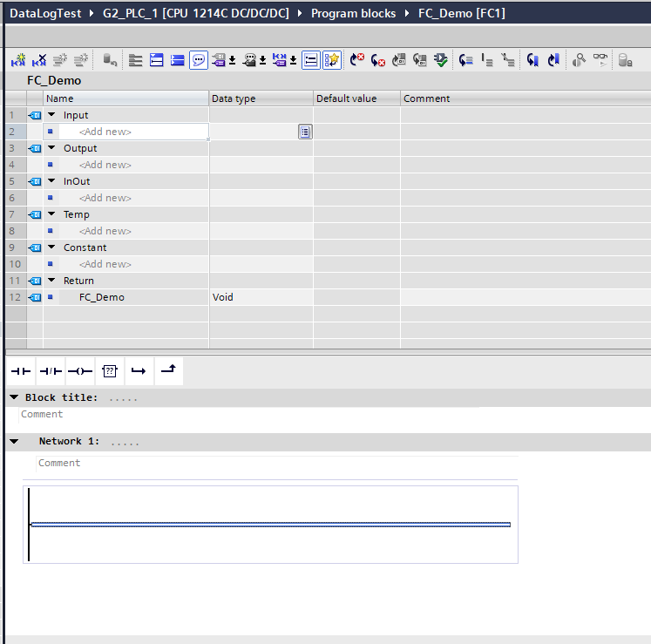This screenshot has height=644, width=651.
Task: Collapse the Constant section
Action: 51,247
